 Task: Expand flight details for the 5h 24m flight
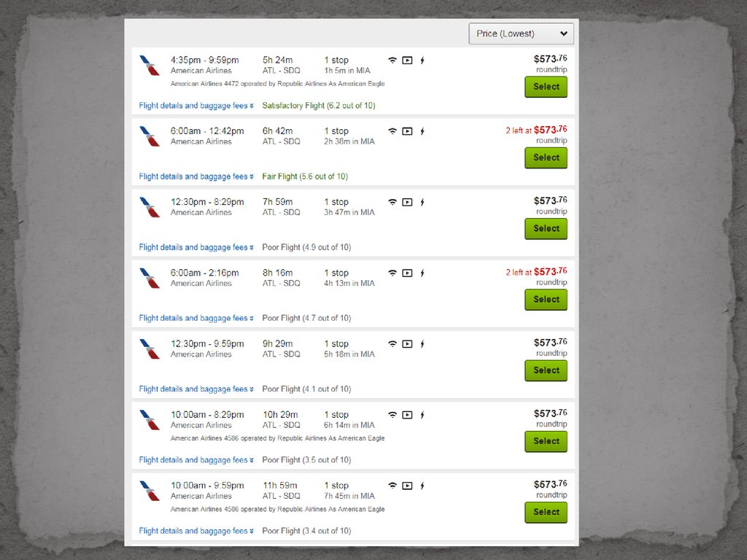click(196, 106)
